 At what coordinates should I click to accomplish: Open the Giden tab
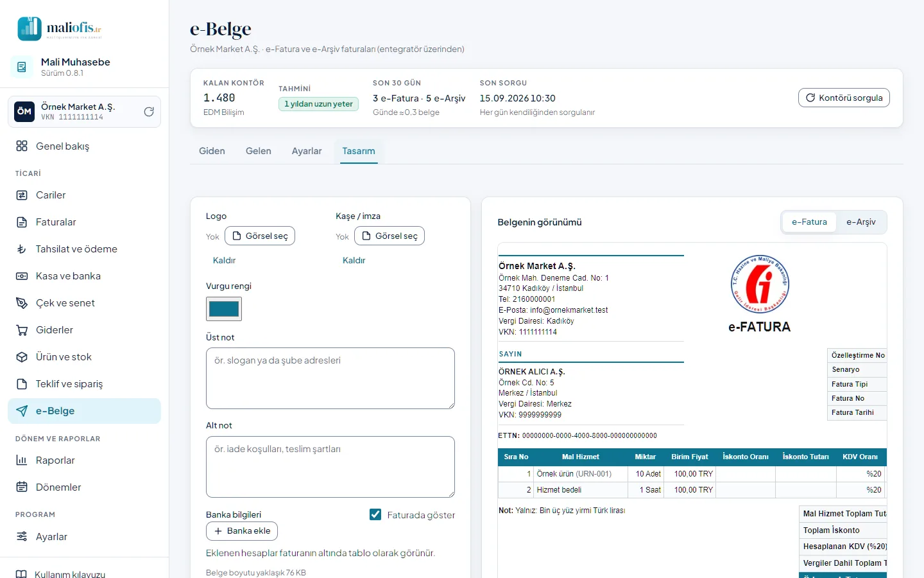pyautogui.click(x=212, y=151)
